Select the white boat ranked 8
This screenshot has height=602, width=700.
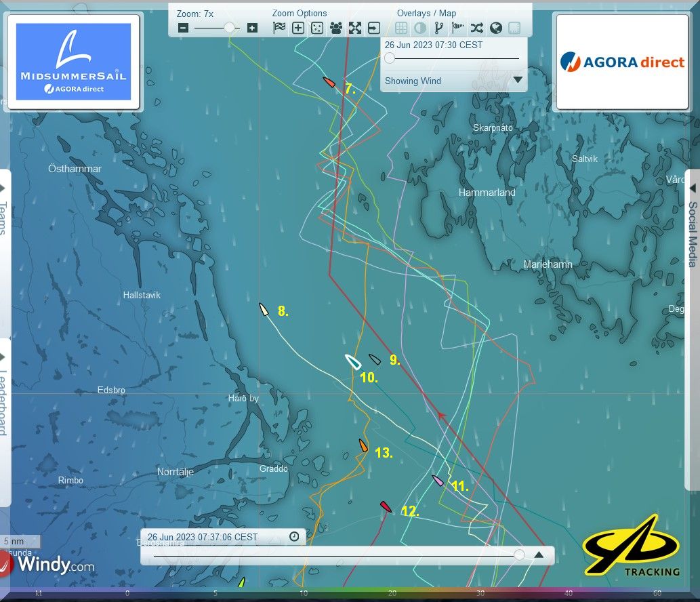pyautogui.click(x=264, y=310)
